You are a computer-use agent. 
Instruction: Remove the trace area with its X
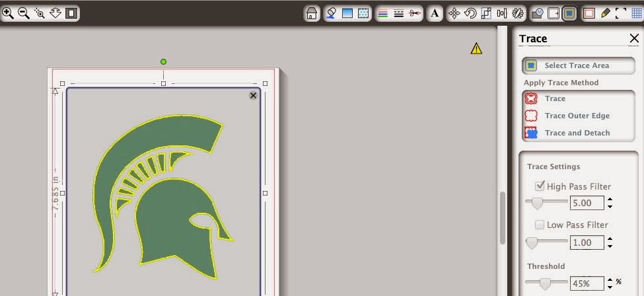(253, 95)
